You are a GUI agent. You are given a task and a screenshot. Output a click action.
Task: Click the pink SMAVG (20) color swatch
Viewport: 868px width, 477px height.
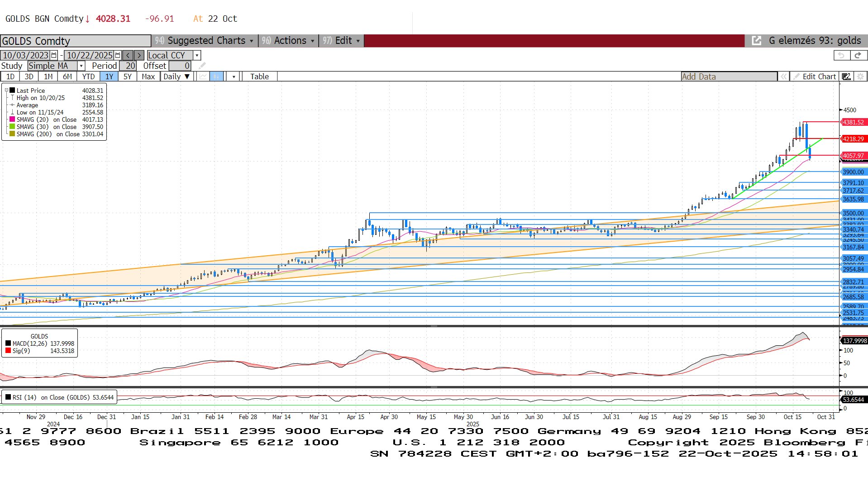click(12, 119)
